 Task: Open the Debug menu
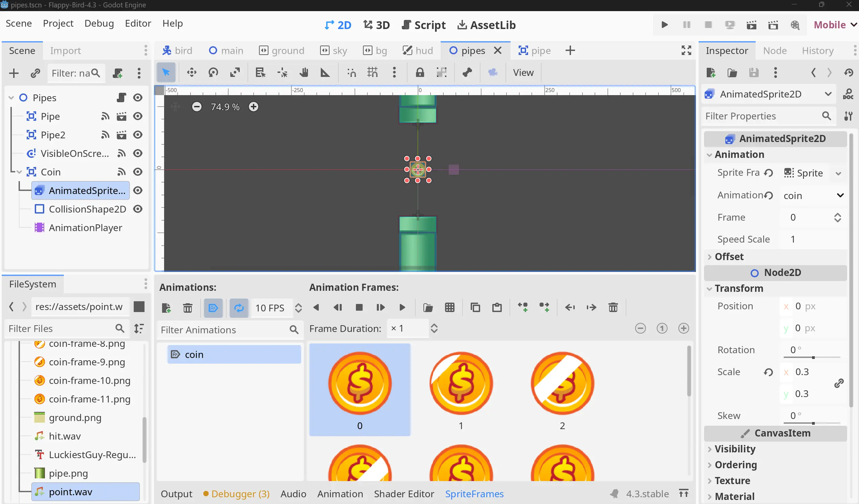coord(99,24)
